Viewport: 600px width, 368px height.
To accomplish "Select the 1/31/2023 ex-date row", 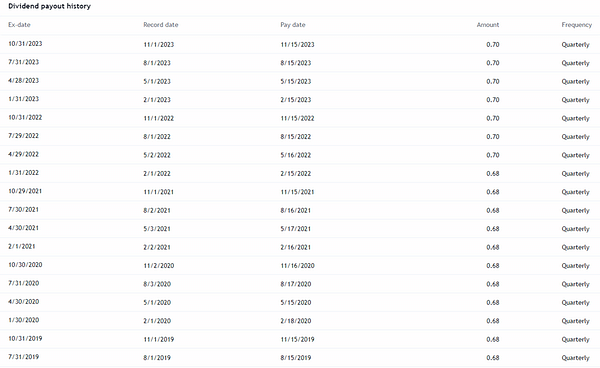I will click(300, 99).
